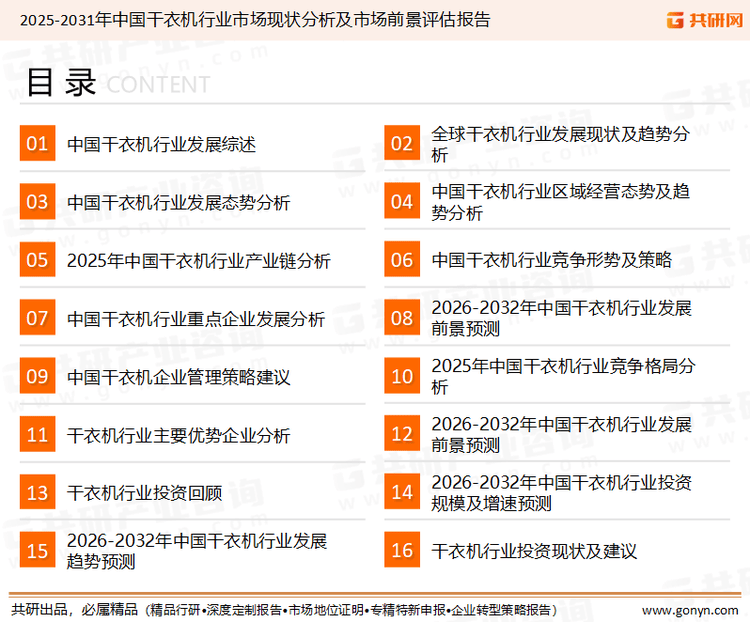Click the orange 05 number box
Viewport: 750px width, 622px height.
coord(37,260)
